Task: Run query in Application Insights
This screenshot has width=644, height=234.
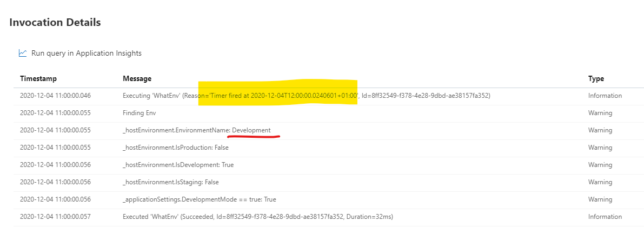Action: [87, 53]
